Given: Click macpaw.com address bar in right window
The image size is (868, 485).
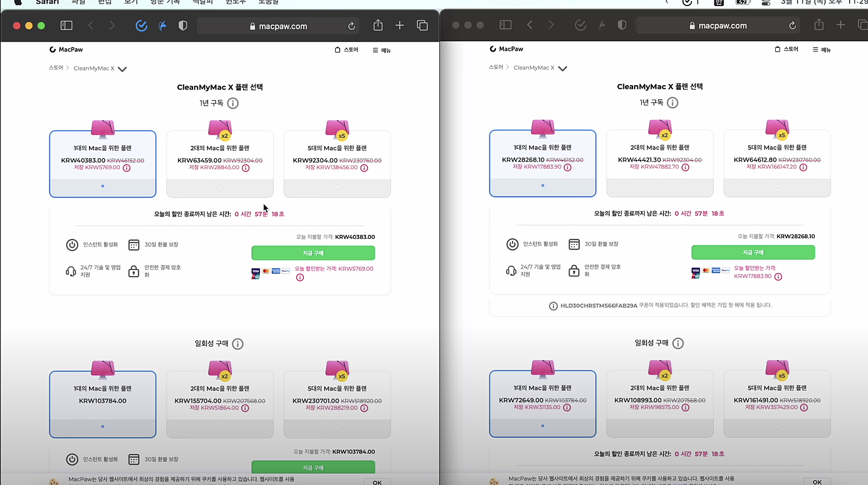Looking at the screenshot, I should [718, 25].
